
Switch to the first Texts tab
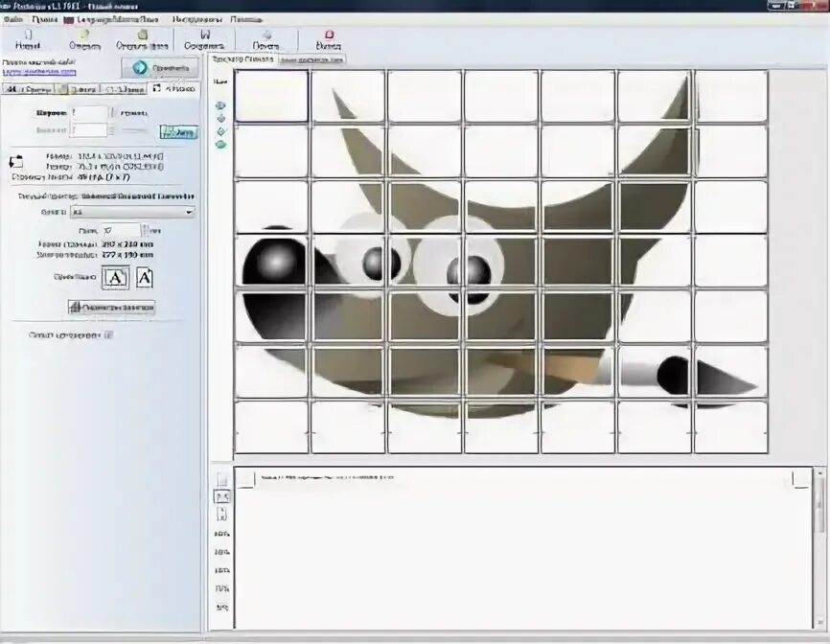click(28, 89)
